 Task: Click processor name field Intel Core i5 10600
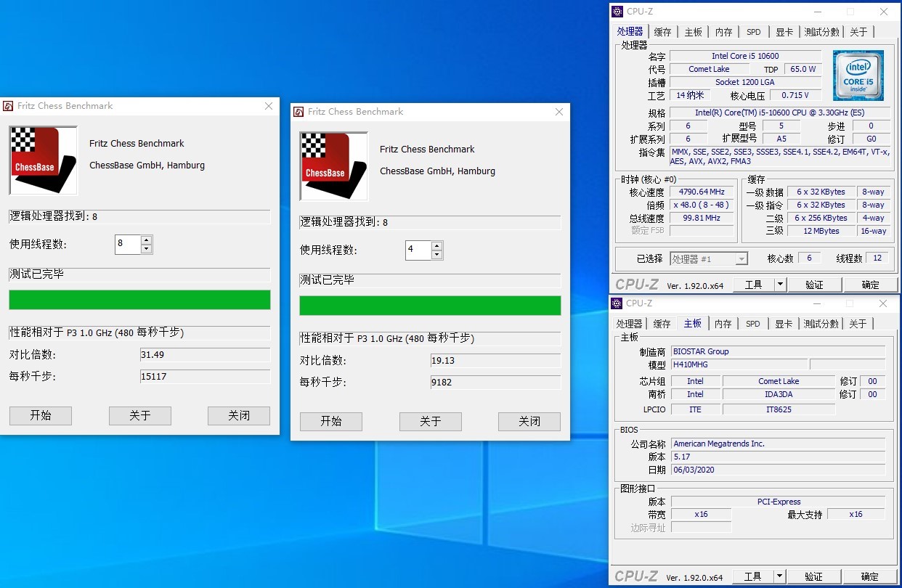[746, 56]
